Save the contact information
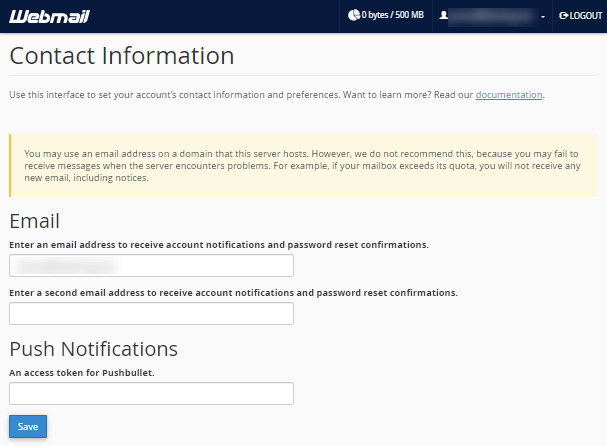 (28, 427)
